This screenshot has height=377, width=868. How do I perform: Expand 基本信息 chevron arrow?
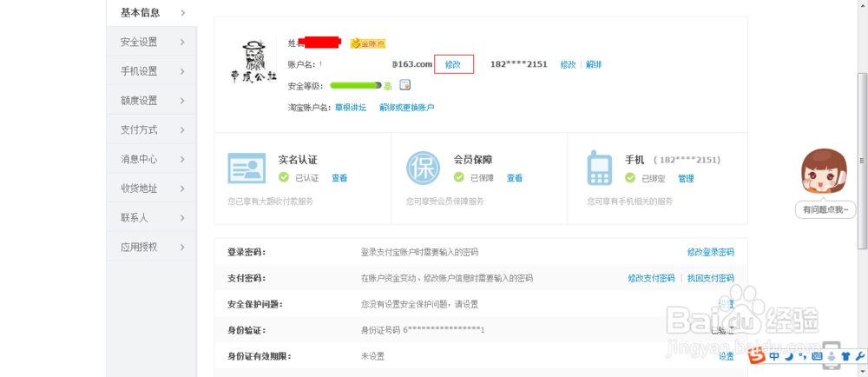(182, 13)
